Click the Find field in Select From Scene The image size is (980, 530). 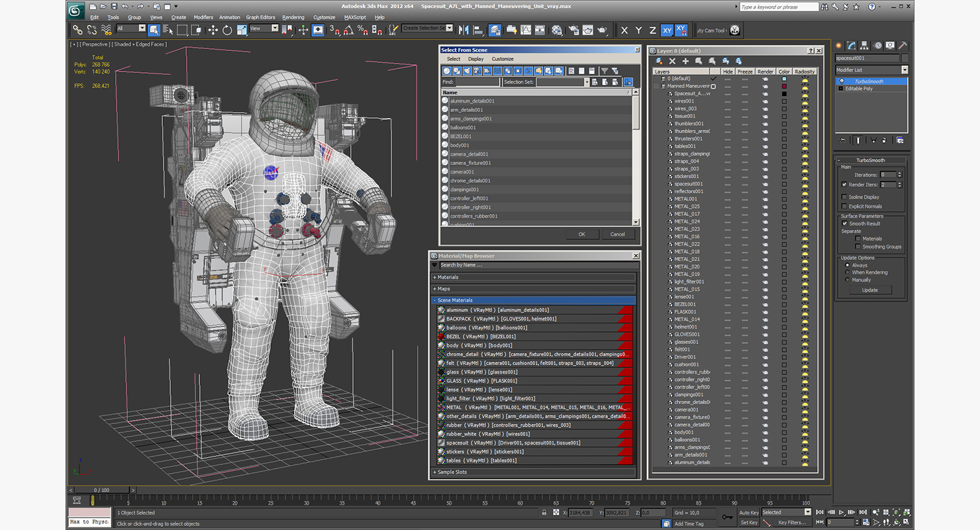point(477,82)
